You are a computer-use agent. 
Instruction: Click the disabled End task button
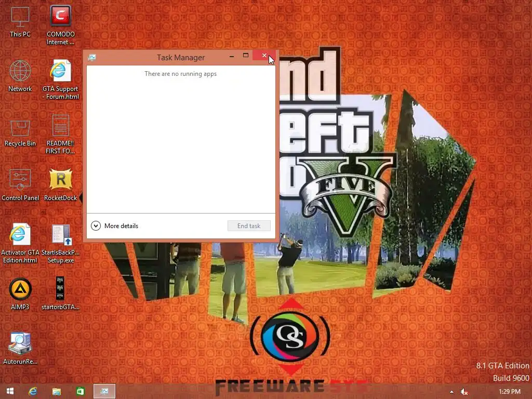249,225
